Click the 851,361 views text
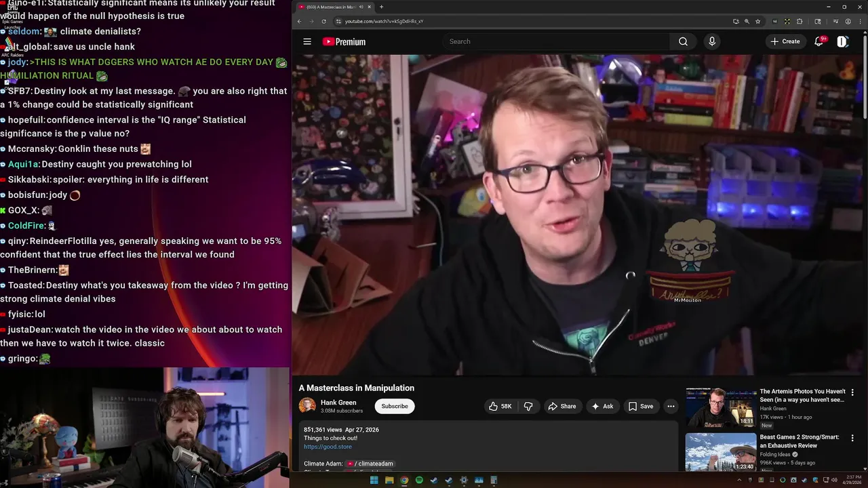This screenshot has height=488, width=868. click(323, 430)
